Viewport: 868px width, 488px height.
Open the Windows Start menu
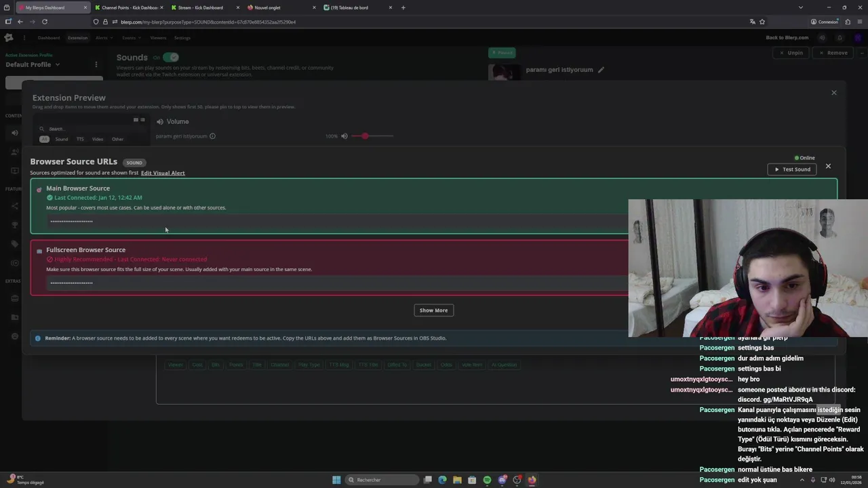tap(336, 480)
